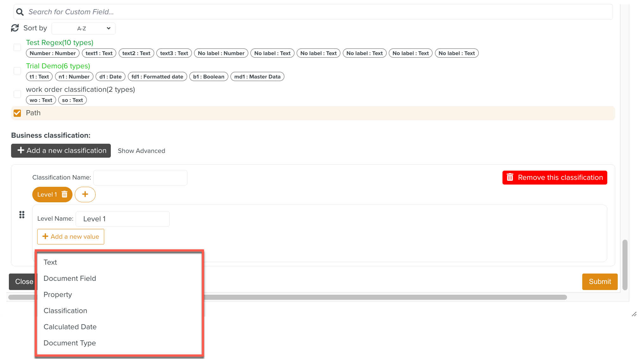Choose Calculated Date from the dropdown

70,327
